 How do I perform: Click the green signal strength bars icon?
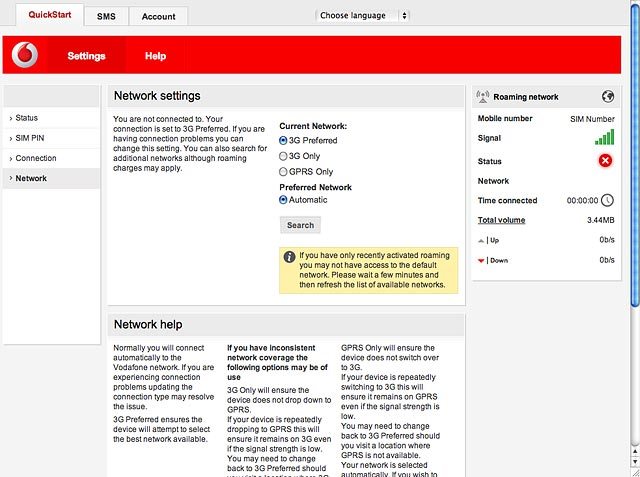click(x=604, y=137)
